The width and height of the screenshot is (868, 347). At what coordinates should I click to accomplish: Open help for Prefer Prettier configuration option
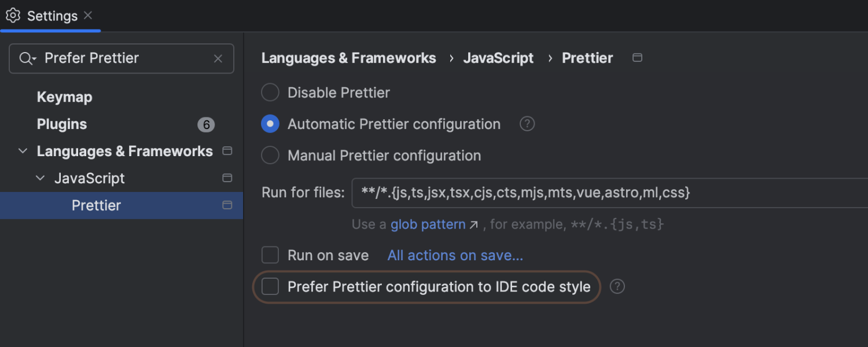617,286
